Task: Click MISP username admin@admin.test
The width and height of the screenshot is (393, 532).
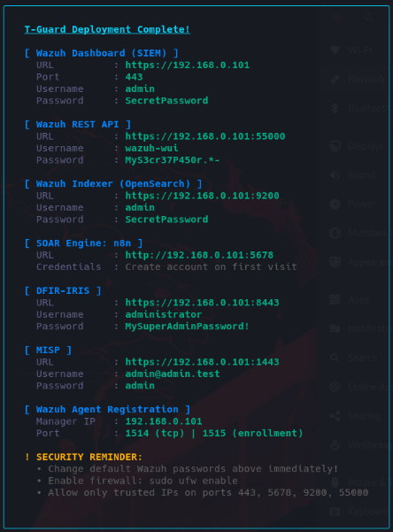Action: pyautogui.click(x=173, y=374)
